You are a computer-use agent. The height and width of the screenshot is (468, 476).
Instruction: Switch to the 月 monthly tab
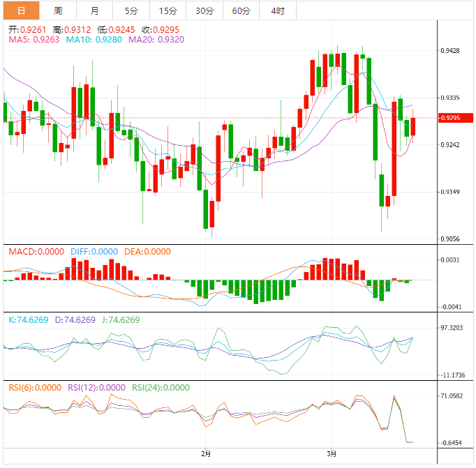click(x=94, y=10)
